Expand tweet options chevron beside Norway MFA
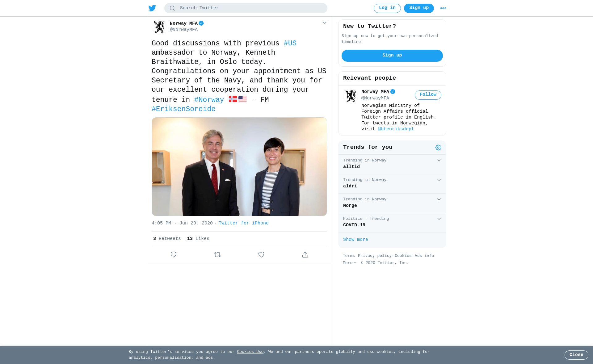This screenshot has width=593, height=364. pyautogui.click(x=325, y=23)
